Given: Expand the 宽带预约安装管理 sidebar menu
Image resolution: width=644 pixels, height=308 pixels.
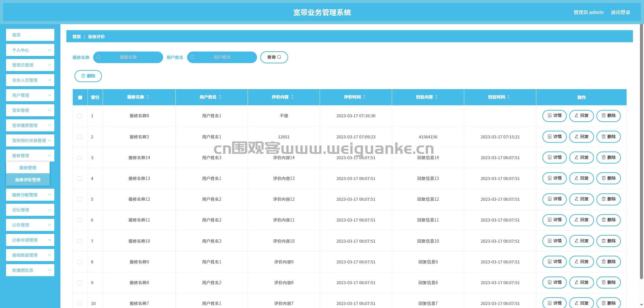Looking at the screenshot, I should (x=30, y=140).
